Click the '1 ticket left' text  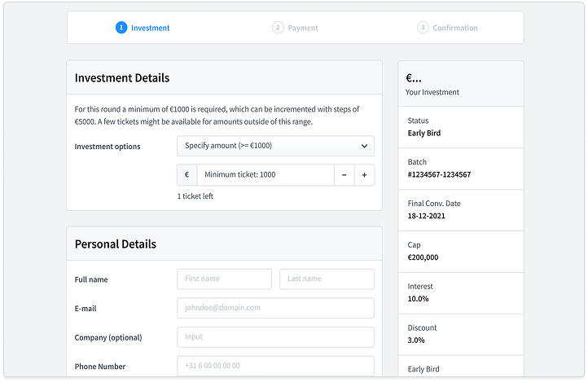(x=195, y=196)
